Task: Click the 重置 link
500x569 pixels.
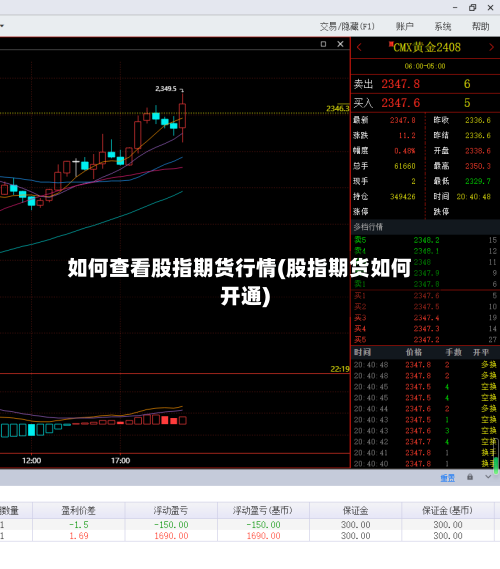Action: tap(447, 478)
